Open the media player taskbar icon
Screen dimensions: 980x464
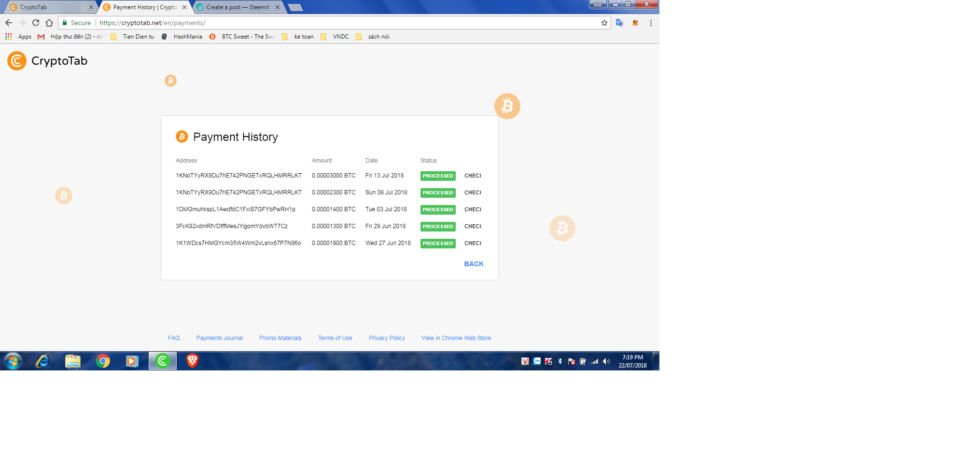pos(132,361)
